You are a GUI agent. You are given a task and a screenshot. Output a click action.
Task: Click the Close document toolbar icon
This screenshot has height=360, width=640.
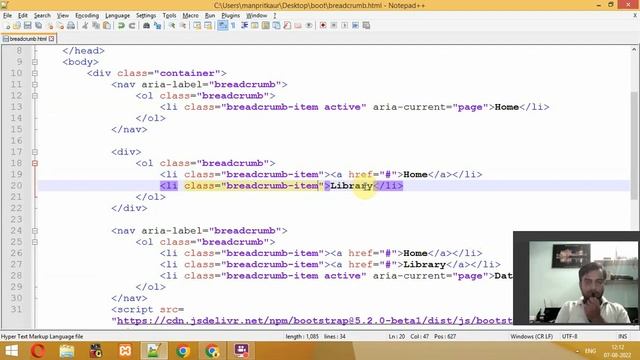point(49,25)
